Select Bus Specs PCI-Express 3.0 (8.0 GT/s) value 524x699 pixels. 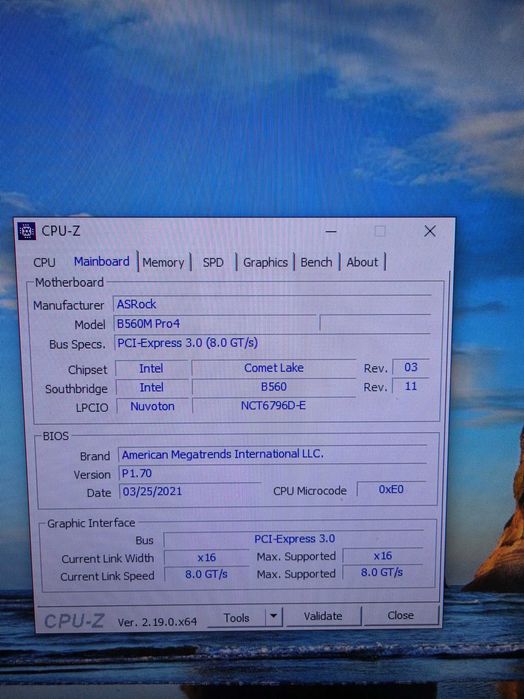click(x=272, y=343)
